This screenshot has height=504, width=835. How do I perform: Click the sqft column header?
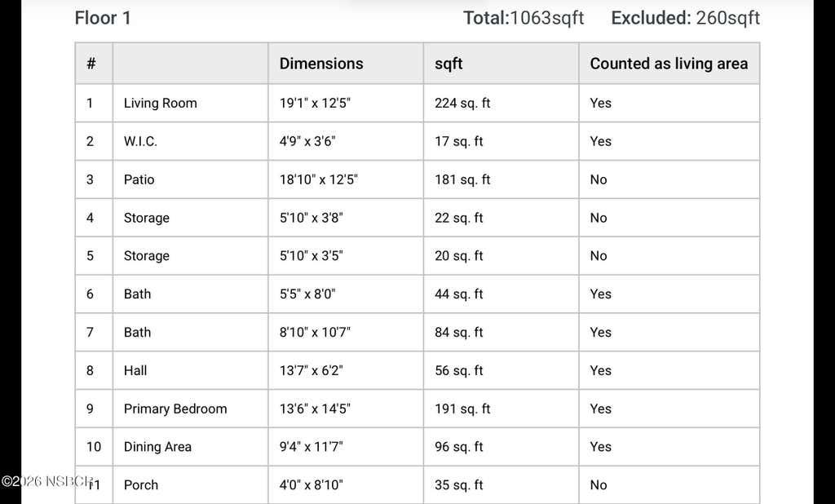[448, 64]
